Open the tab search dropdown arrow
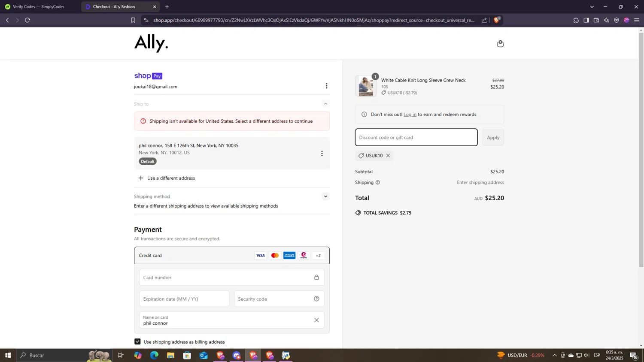This screenshot has width=644, height=362. [x=592, y=6]
